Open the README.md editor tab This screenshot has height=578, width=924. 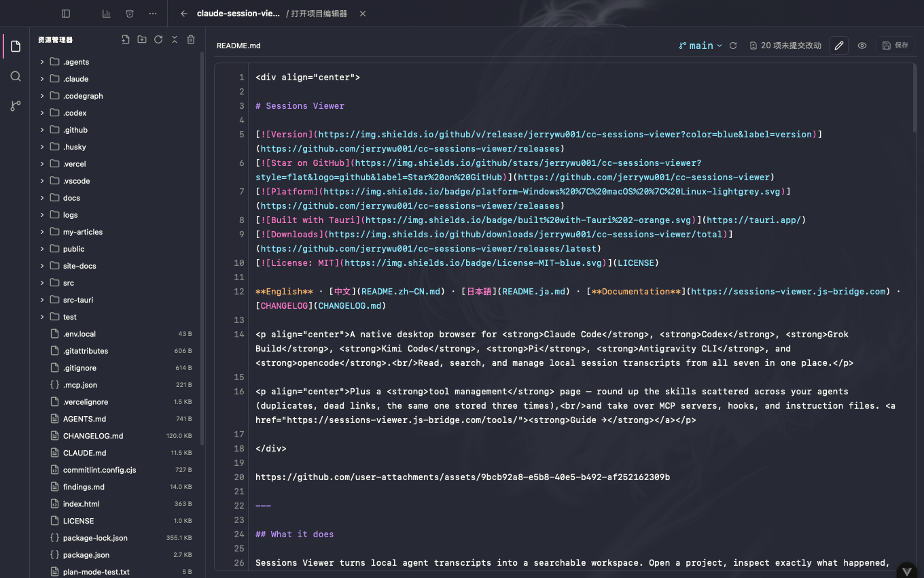pos(238,46)
